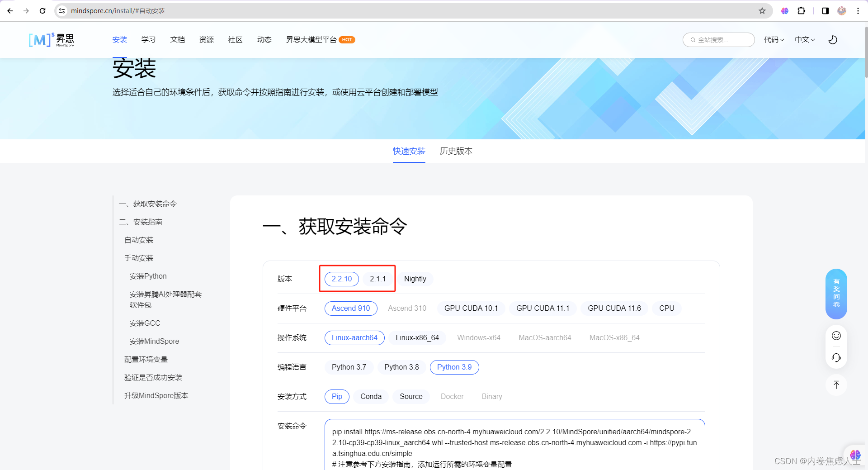Screen dimensions: 868x470
Task: Toggle the browser side panel icon
Action: click(826, 11)
